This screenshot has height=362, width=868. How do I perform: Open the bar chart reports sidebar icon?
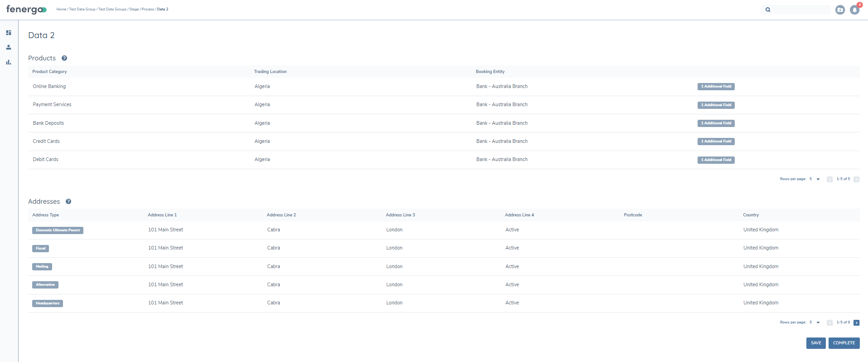point(9,62)
